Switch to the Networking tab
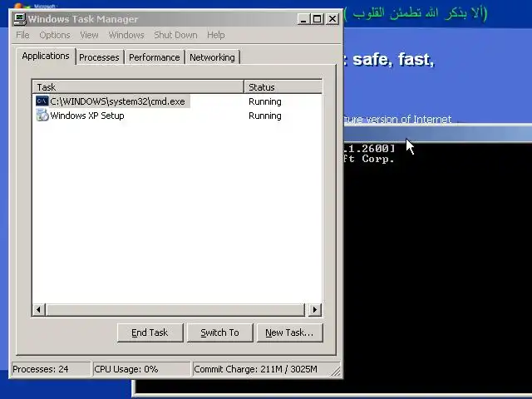The height and width of the screenshot is (399, 532). click(212, 57)
